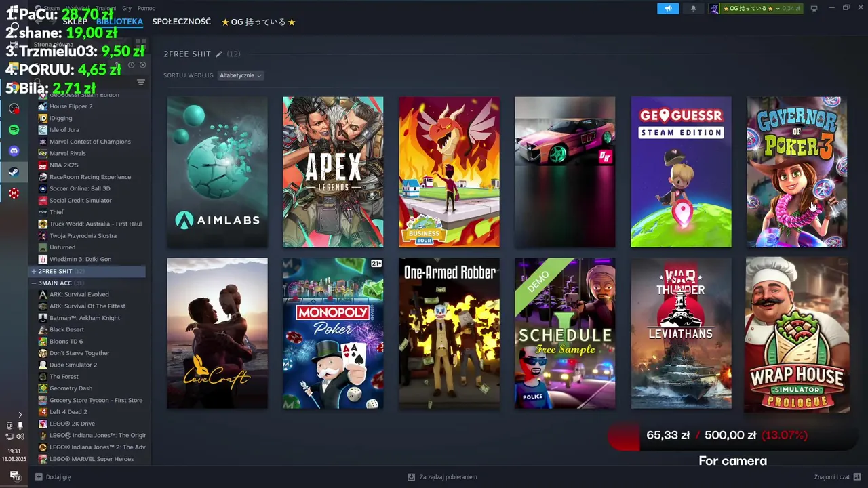Open Zarządzaj pobieraniem downloads link

[448, 477]
